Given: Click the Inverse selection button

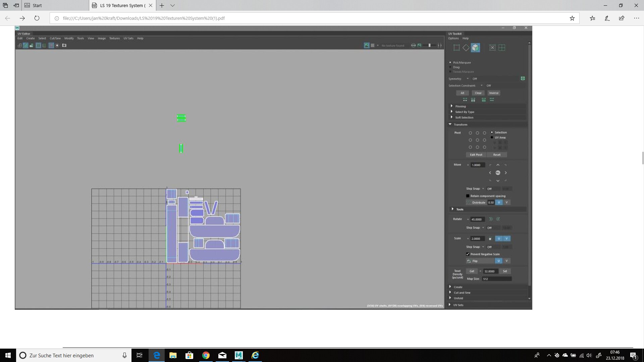Looking at the screenshot, I should coord(493,93).
